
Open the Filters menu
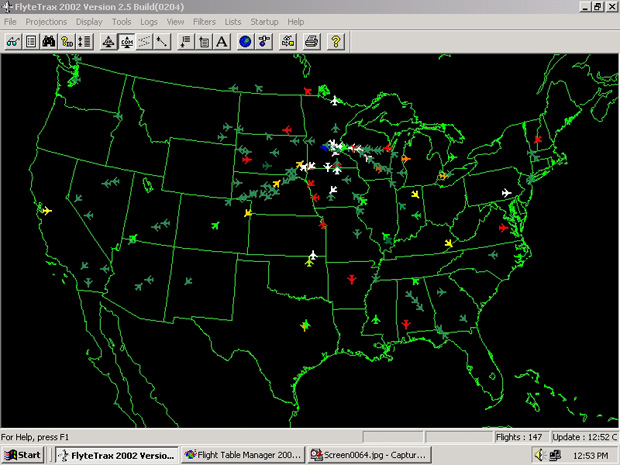[204, 22]
